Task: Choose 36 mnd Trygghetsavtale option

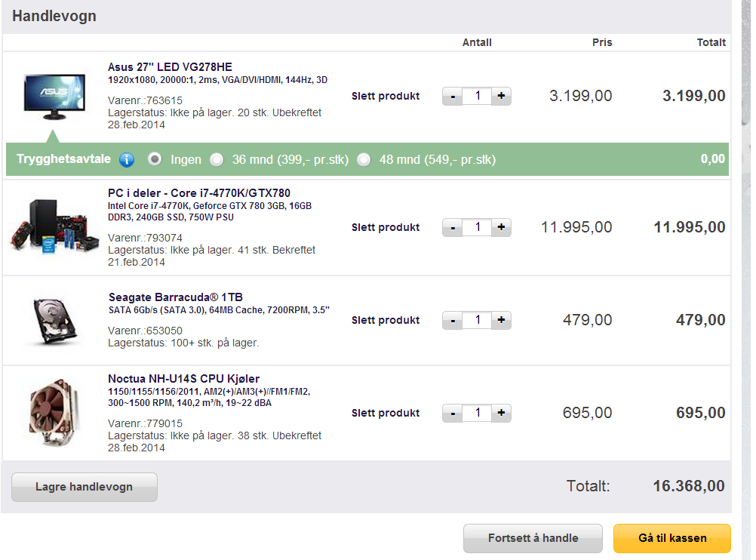Action: [x=217, y=160]
